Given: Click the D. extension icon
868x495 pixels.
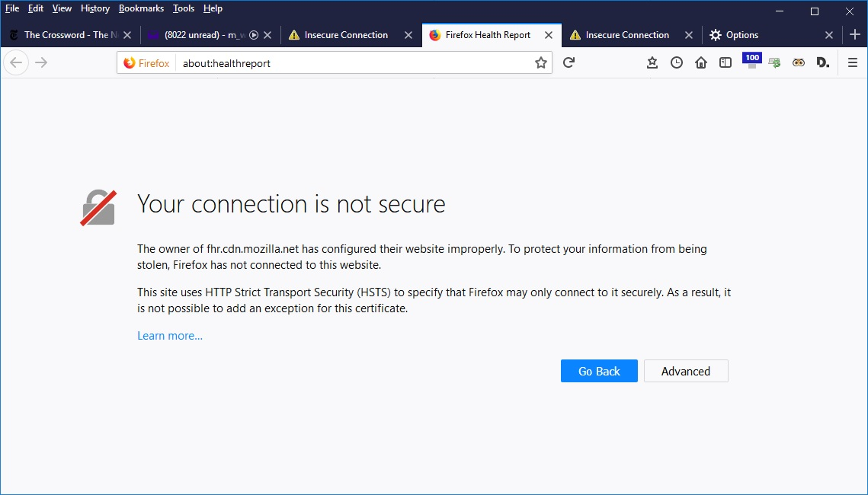Looking at the screenshot, I should [x=822, y=62].
